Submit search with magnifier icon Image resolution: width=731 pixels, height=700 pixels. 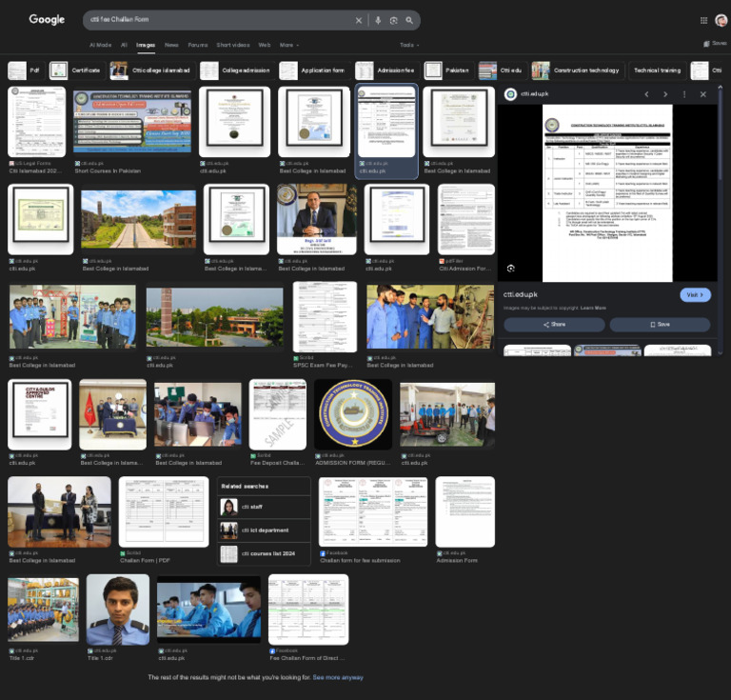click(409, 21)
